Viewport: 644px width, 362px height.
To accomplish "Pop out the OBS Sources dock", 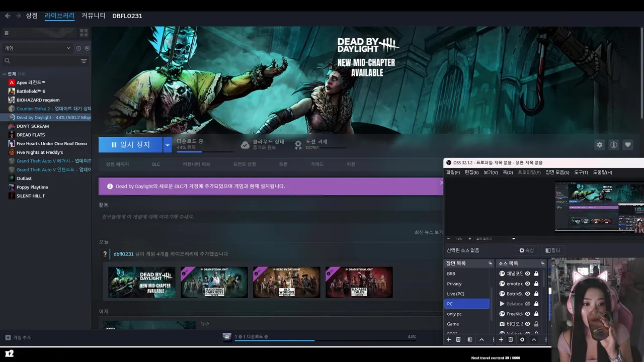I will (542, 263).
